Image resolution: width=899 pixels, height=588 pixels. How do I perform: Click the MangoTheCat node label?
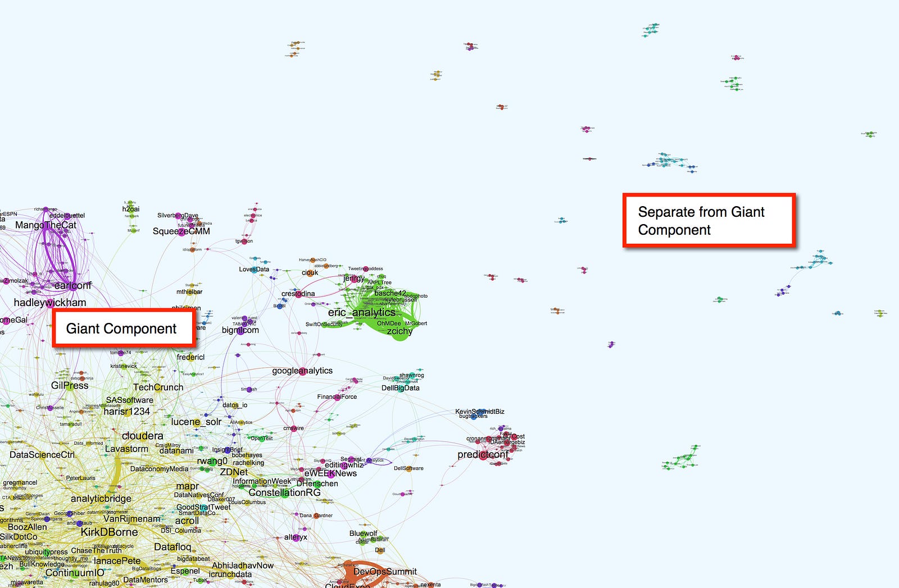[x=46, y=225]
